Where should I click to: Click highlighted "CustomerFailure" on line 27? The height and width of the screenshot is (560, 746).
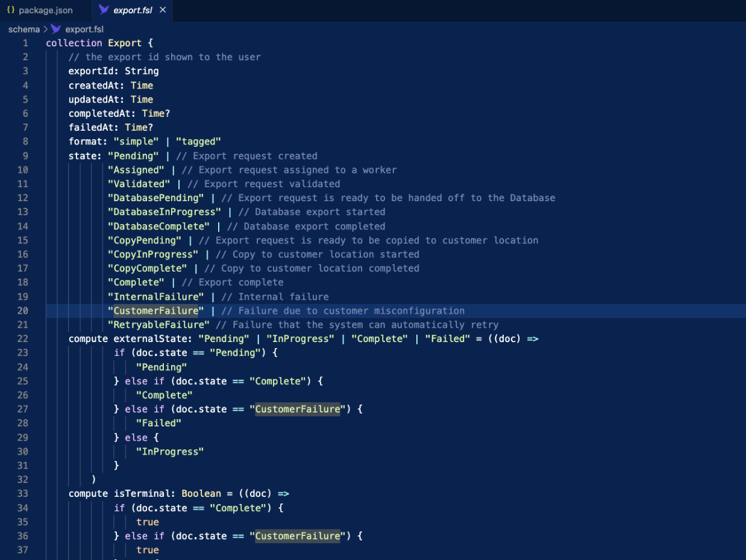(x=298, y=409)
